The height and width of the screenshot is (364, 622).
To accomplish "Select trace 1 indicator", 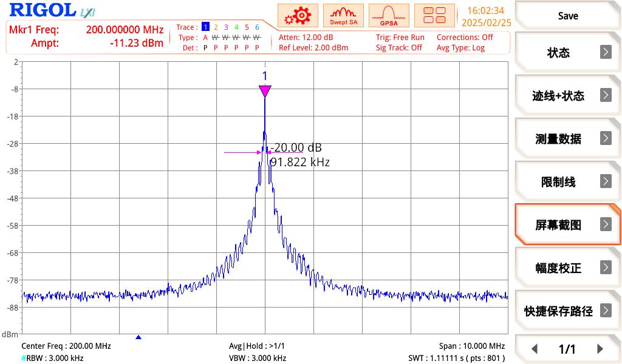I will pyautogui.click(x=205, y=27).
